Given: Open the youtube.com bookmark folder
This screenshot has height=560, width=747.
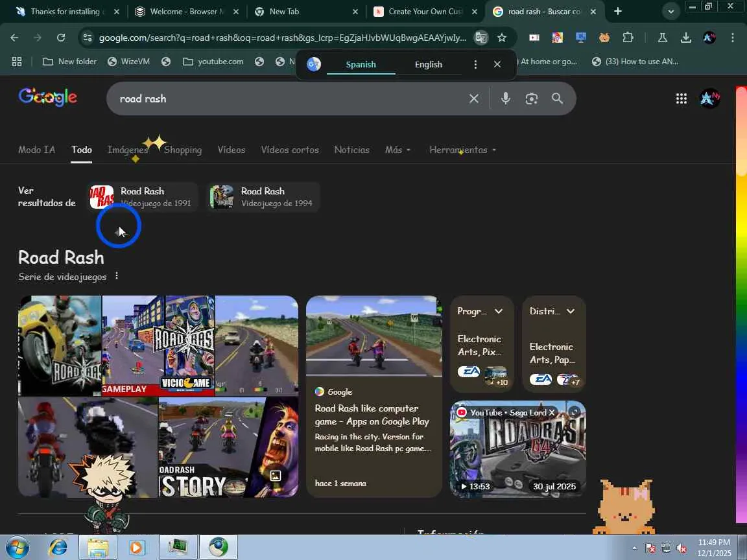Looking at the screenshot, I should tap(213, 62).
